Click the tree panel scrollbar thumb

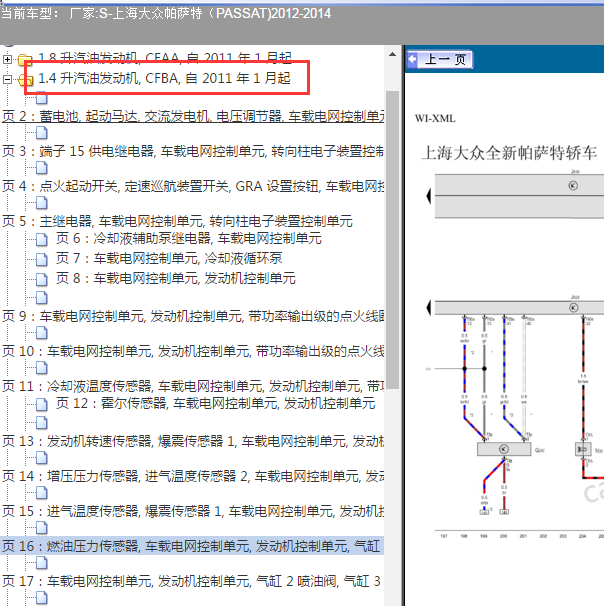tap(393, 240)
